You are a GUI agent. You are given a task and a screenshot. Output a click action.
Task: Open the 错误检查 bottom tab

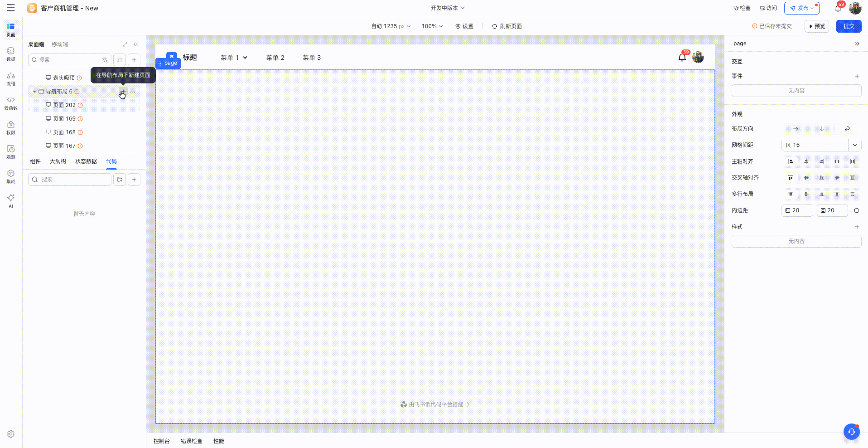(x=192, y=441)
